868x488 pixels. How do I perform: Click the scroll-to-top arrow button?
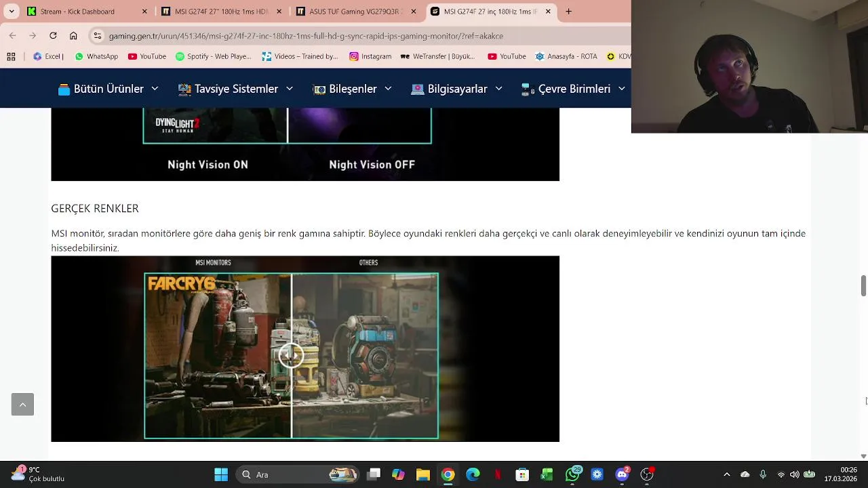(x=22, y=405)
